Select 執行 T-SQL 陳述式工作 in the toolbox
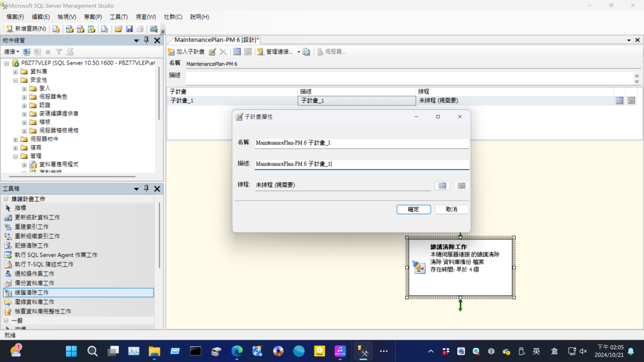Image resolution: width=644 pixels, height=362 pixels. (x=43, y=264)
